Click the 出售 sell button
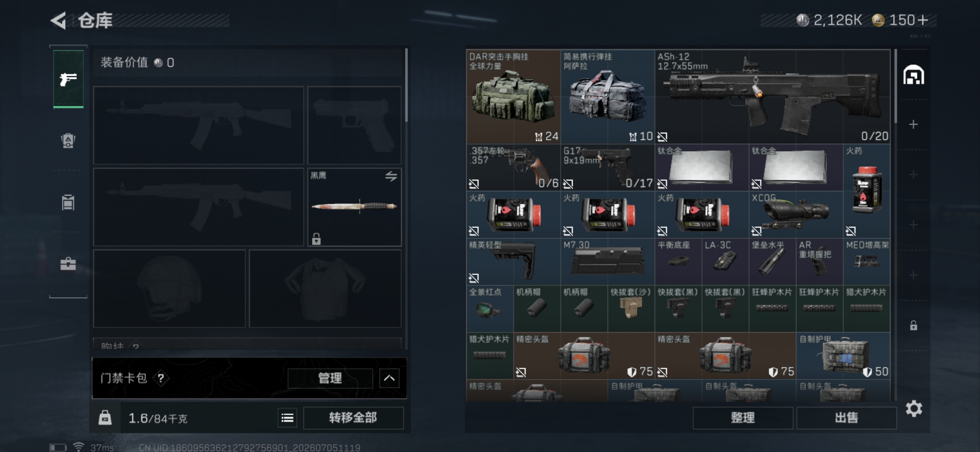Image resolution: width=980 pixels, height=452 pixels. click(x=846, y=418)
